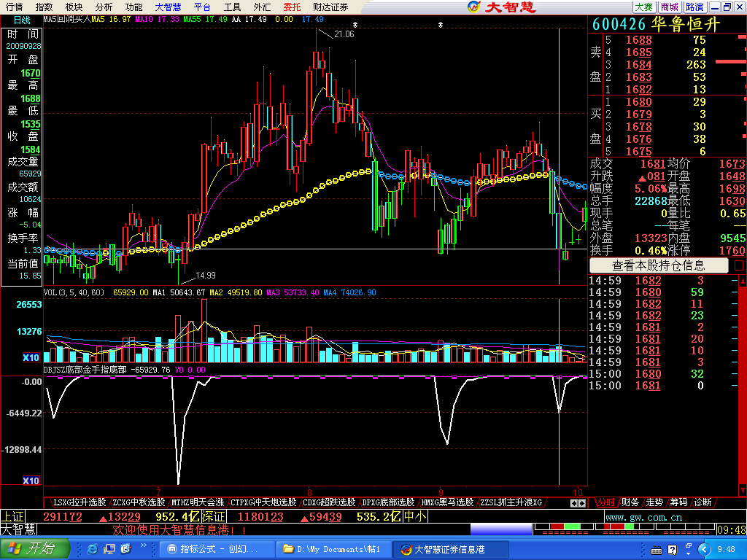
Task: Switch to MTHZ明天会涨 indicator tab
Action: pos(198,502)
